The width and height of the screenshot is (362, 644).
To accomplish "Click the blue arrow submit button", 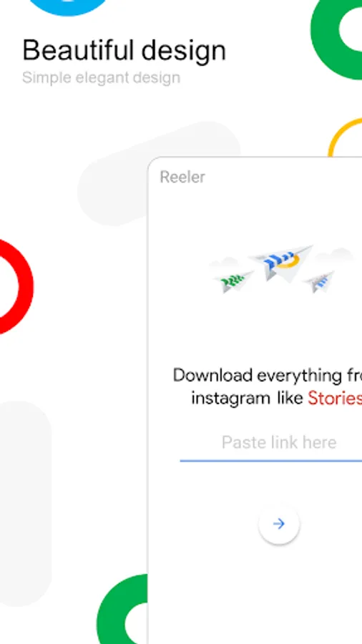I will [279, 524].
